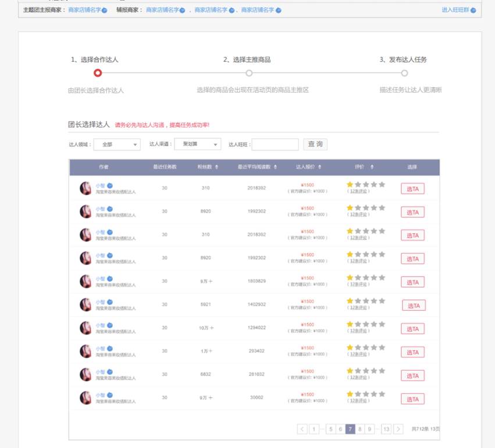This screenshot has height=448, width=495.
Task: Open avatar in row with 30002 reads
Action: [86, 398]
